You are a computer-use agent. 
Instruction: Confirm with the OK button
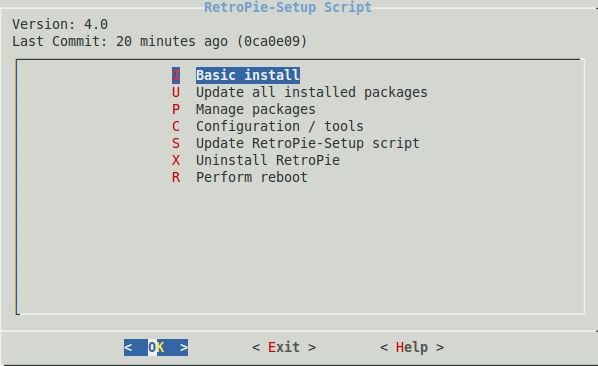(x=156, y=347)
